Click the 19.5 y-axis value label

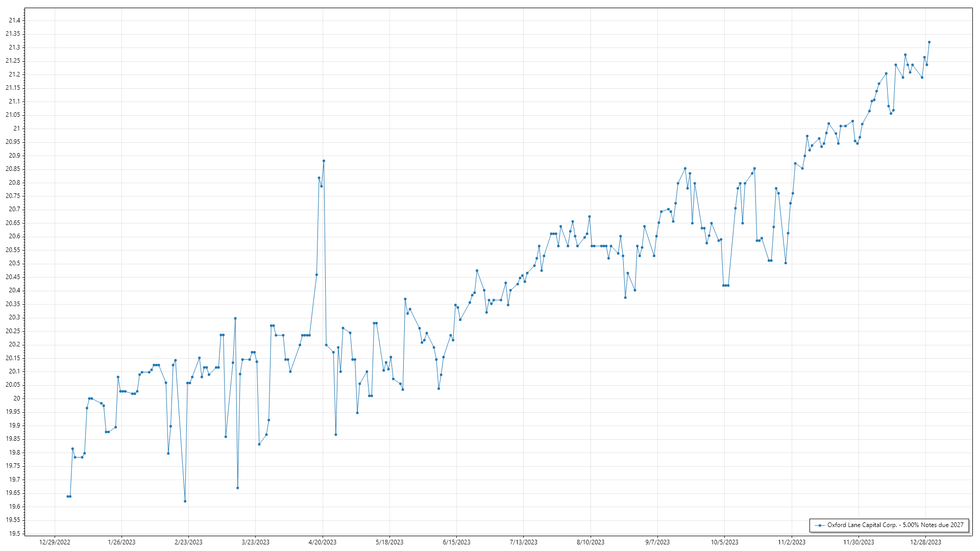(14, 534)
